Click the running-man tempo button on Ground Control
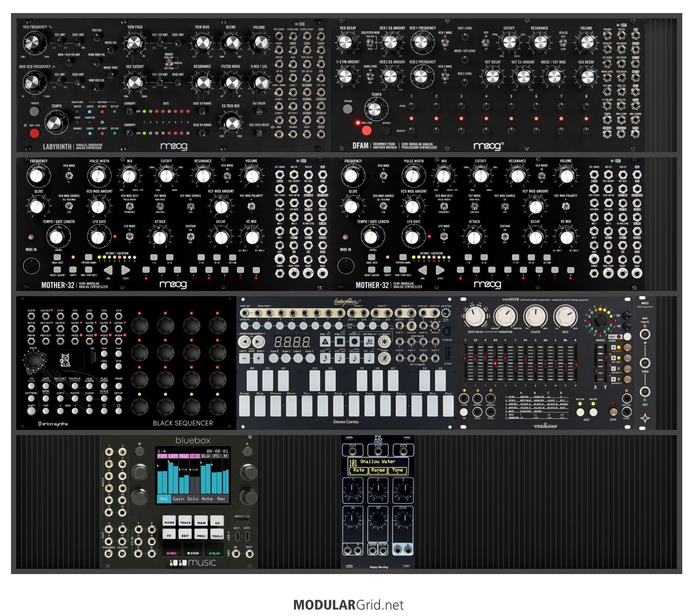The height and width of the screenshot is (616, 698). click(384, 358)
